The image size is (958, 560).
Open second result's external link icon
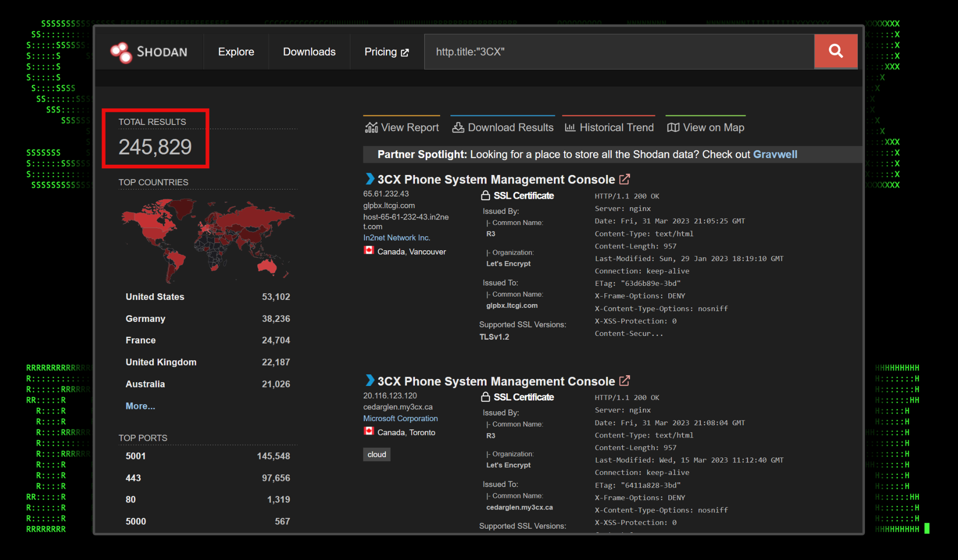coord(624,380)
